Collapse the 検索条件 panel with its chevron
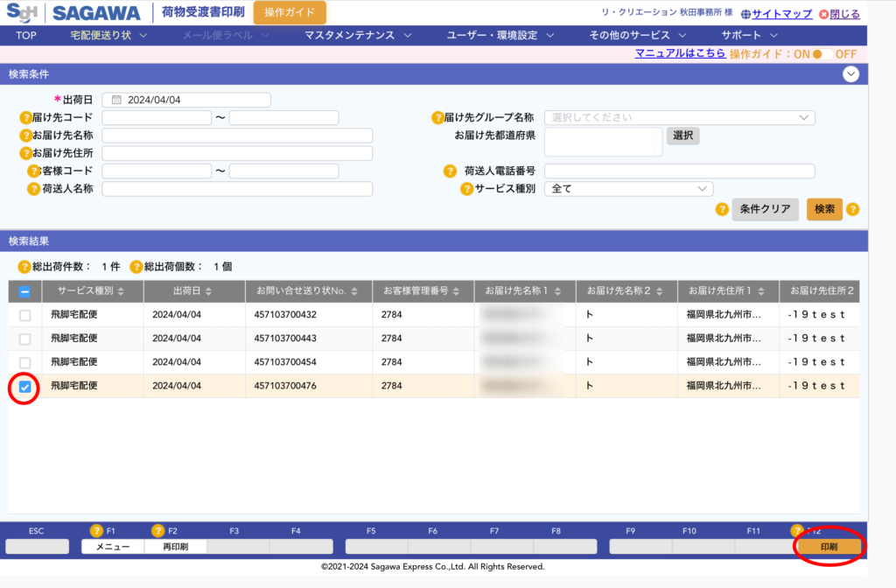The width and height of the screenshot is (896, 588). point(850,74)
